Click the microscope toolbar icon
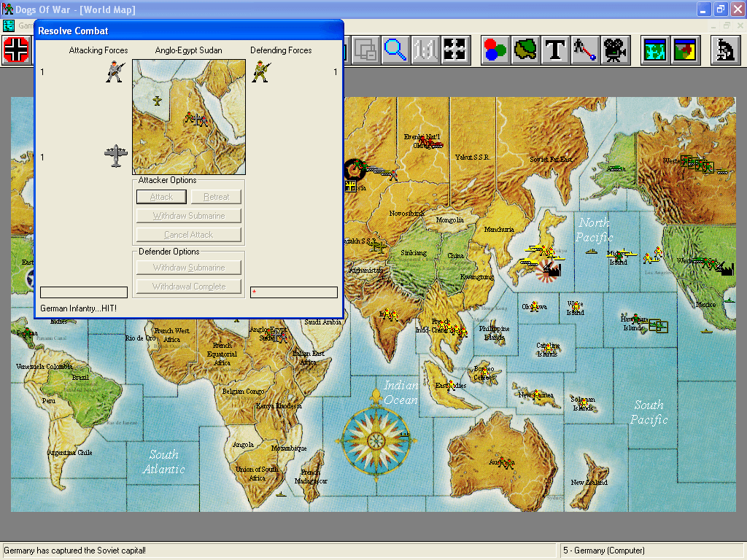This screenshot has height=560, width=747. (724, 50)
